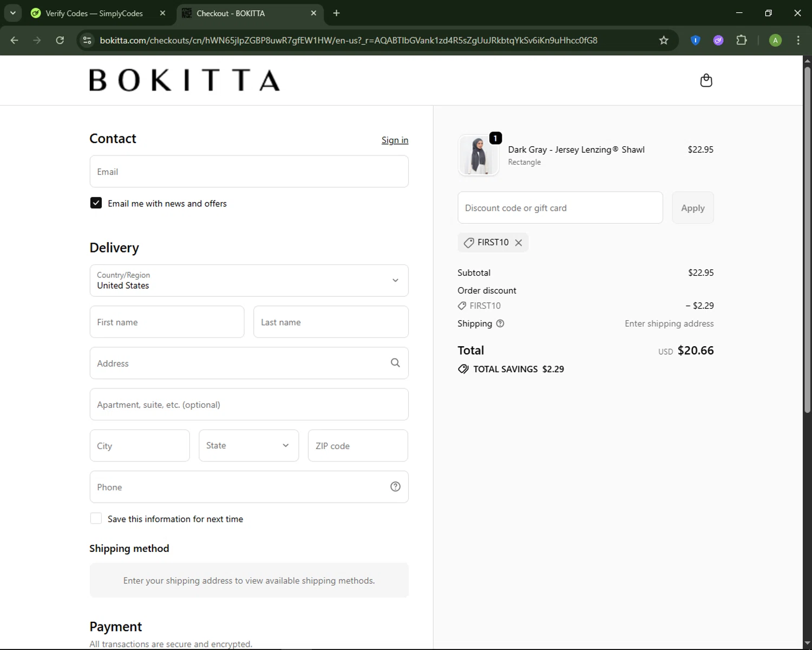
Task: Open the Chrome three-dot menu
Action: pyautogui.click(x=798, y=40)
